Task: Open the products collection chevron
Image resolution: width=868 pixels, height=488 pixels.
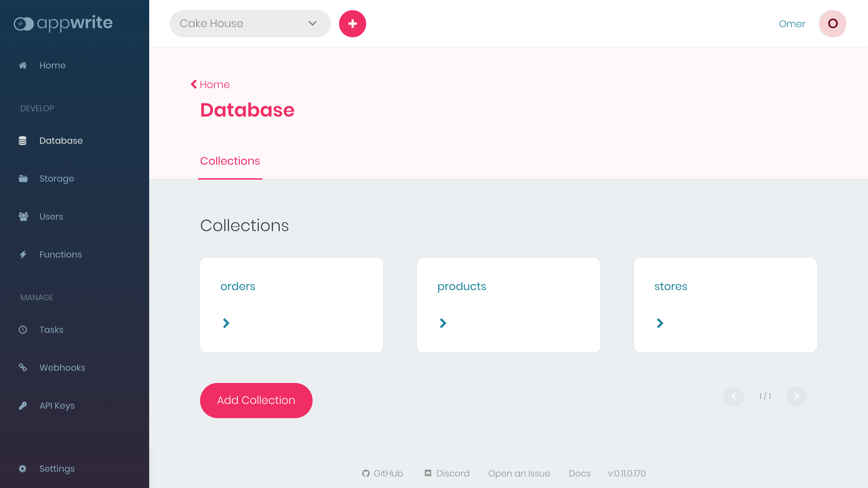Action: tap(443, 323)
